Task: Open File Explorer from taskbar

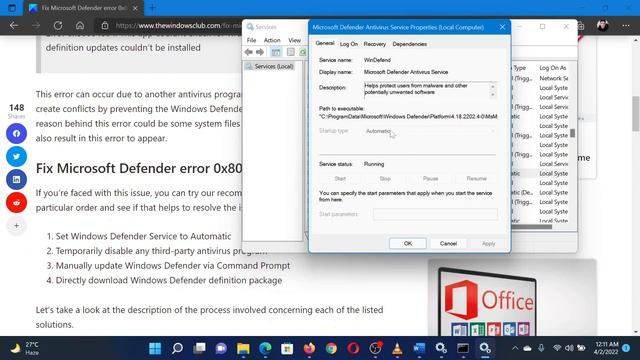Action: 243,348
